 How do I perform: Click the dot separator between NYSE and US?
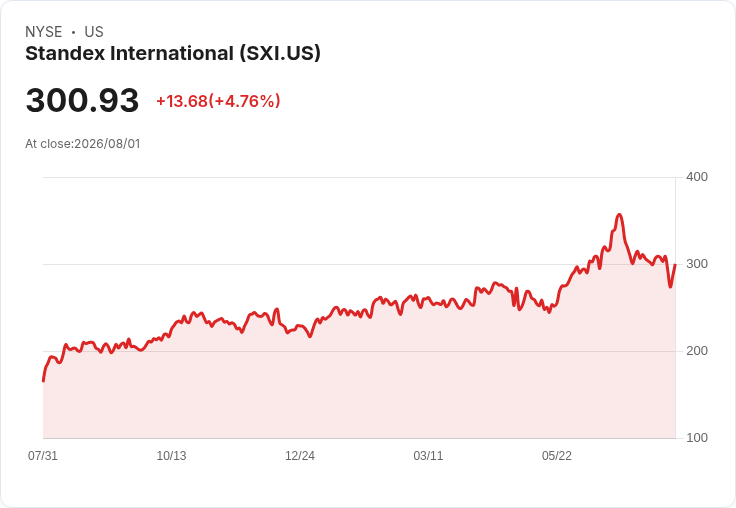point(73,32)
